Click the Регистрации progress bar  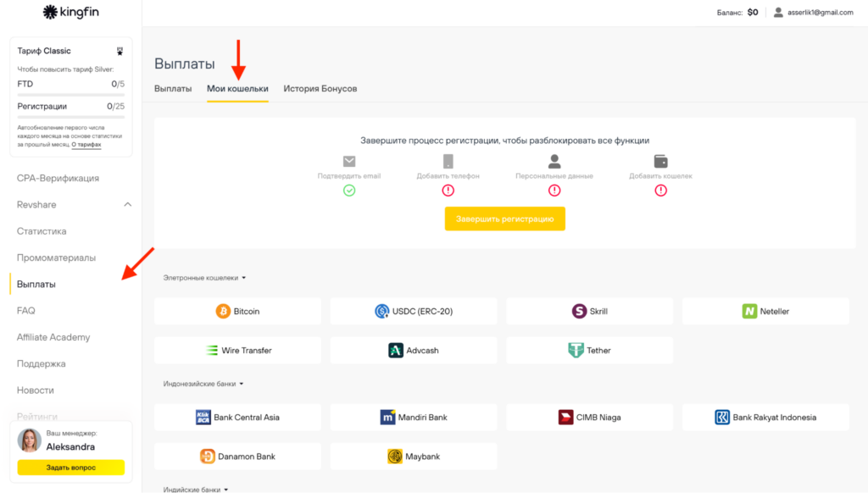pos(71,117)
